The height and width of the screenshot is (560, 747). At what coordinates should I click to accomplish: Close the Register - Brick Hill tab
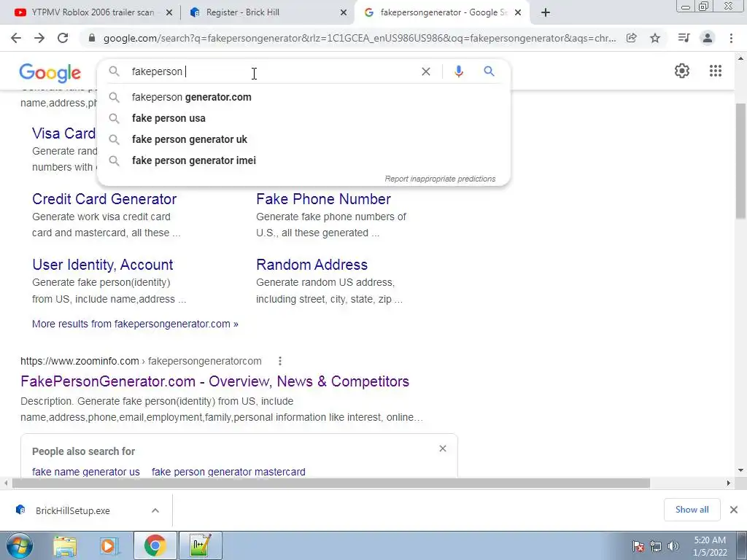coord(344,12)
